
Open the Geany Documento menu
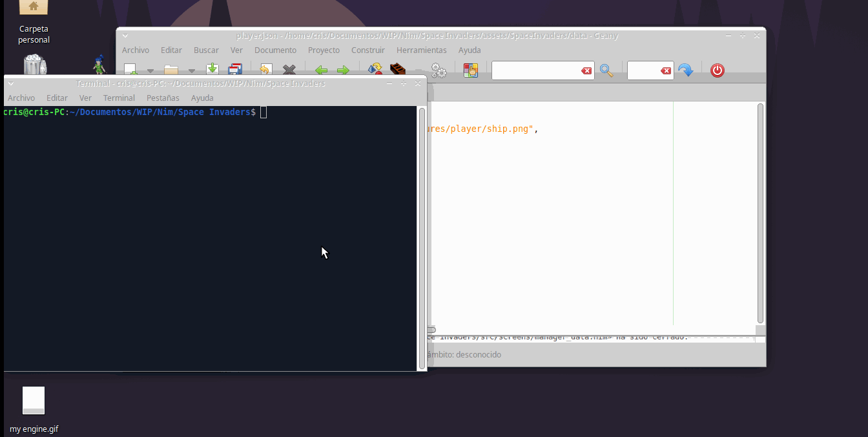pos(275,50)
